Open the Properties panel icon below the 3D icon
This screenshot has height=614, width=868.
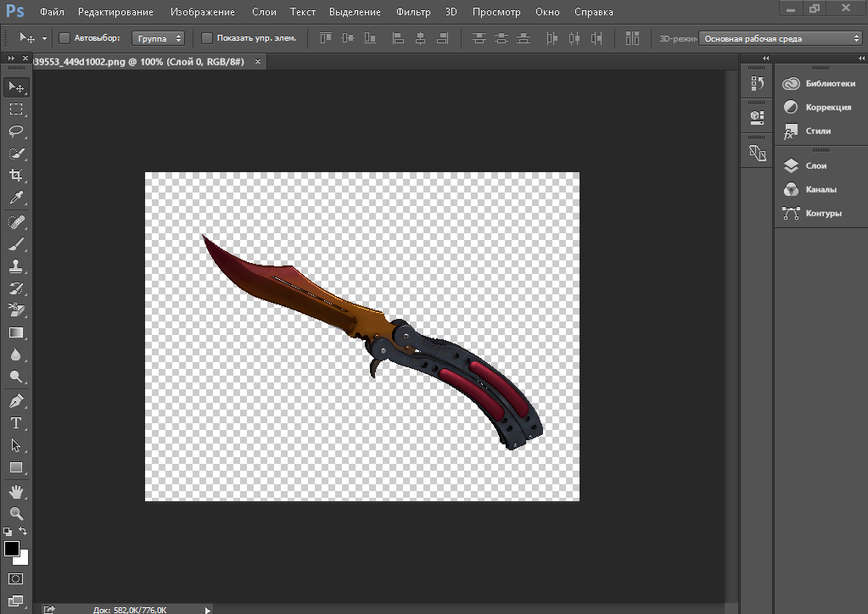[x=757, y=153]
